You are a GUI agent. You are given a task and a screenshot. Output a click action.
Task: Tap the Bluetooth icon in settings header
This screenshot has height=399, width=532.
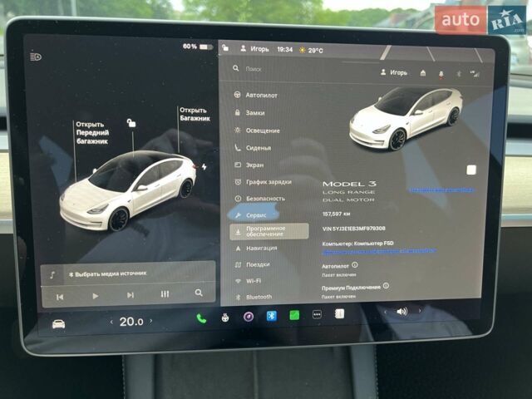(458, 74)
